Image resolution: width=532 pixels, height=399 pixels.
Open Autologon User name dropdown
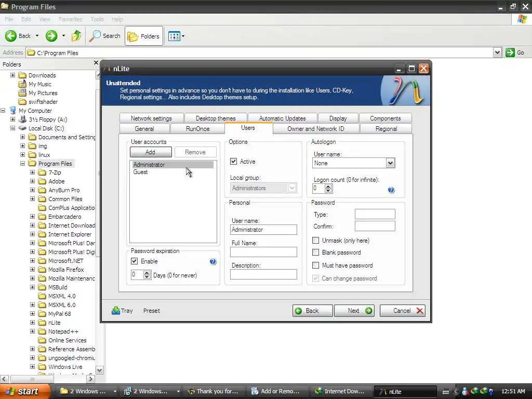click(x=390, y=163)
